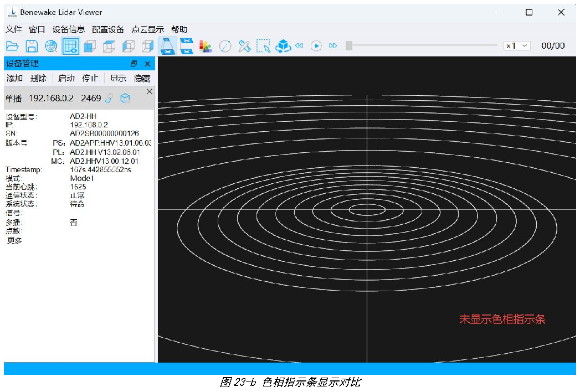Click the 00/00 frame counter

553,45
